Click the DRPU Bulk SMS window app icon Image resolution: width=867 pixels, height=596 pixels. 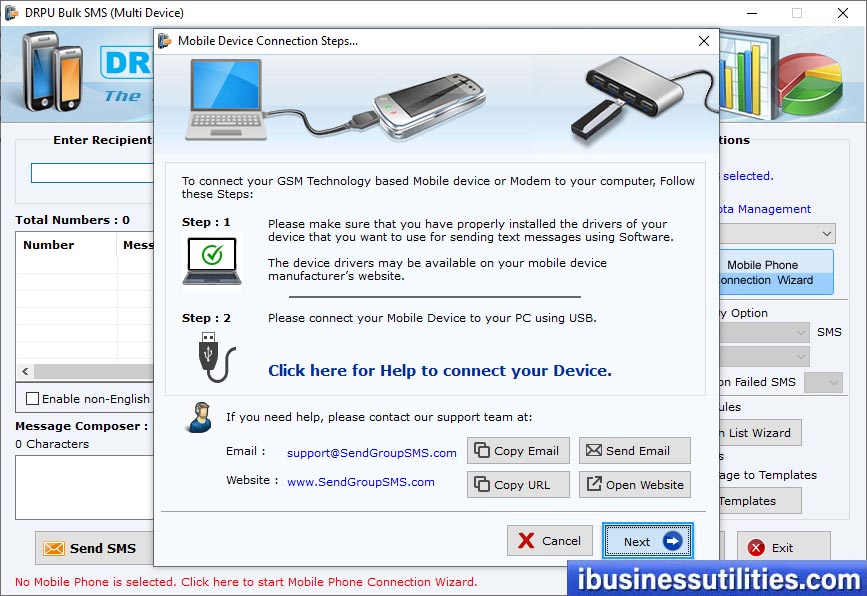(12, 12)
